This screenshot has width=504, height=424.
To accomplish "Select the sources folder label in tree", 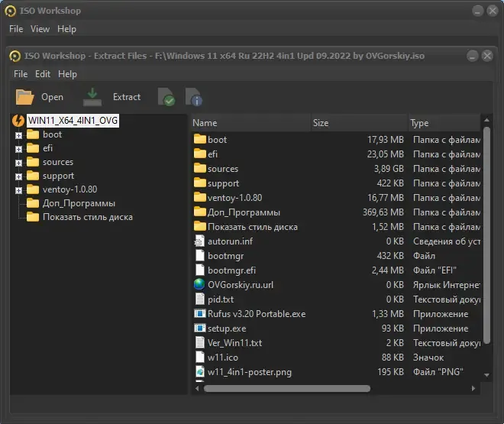I will pyautogui.click(x=58, y=162).
